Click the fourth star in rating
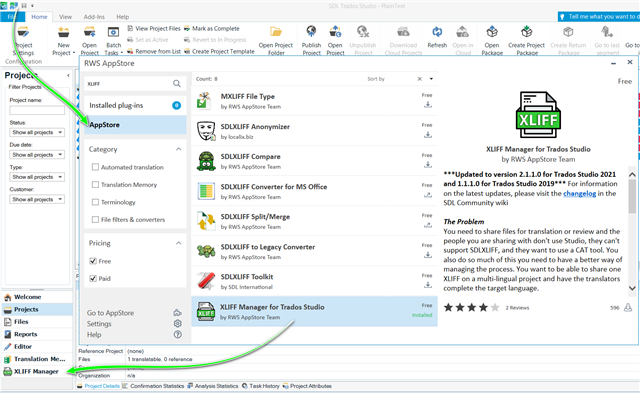 (x=483, y=307)
